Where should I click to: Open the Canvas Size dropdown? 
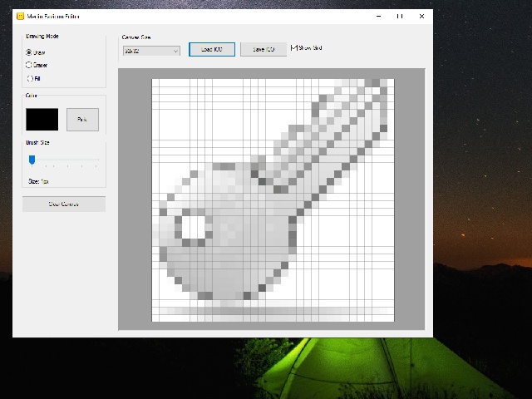[150, 51]
